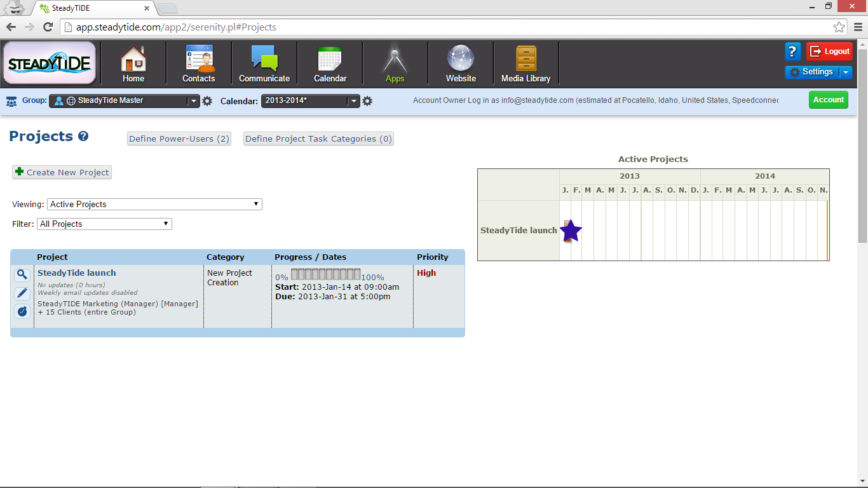Click the green Account button
The width and height of the screenshot is (868, 488).
[x=829, y=100]
